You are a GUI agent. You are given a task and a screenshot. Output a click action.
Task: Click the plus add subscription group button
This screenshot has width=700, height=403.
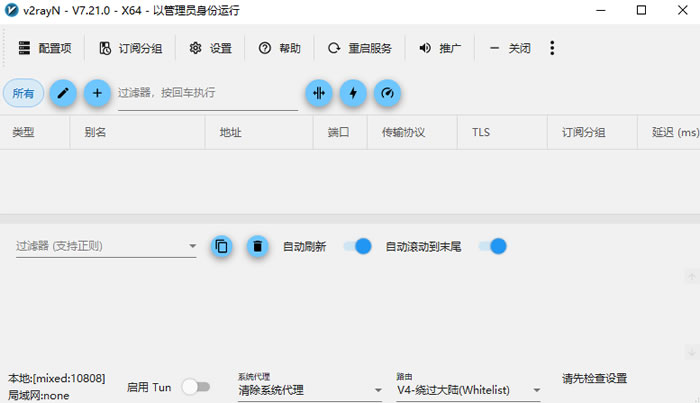pyautogui.click(x=97, y=93)
